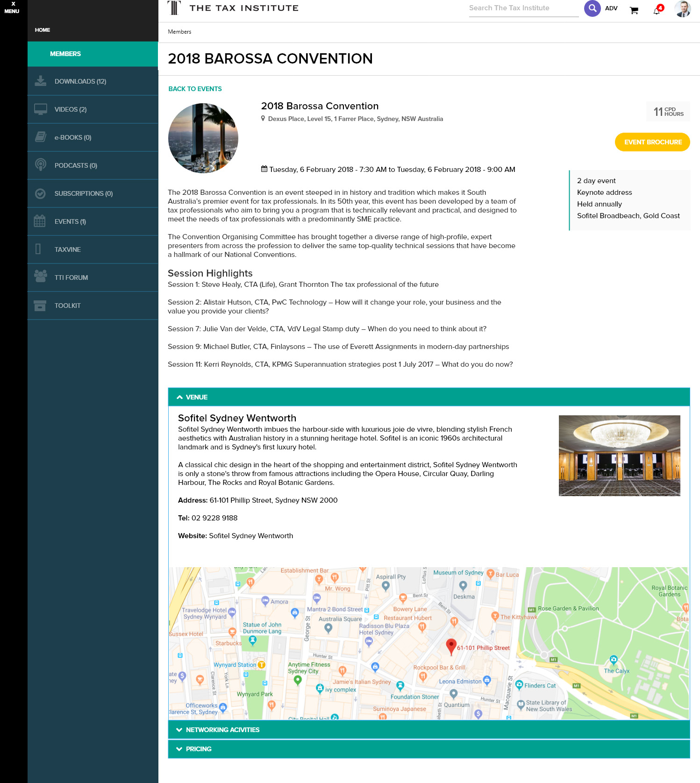700x783 pixels.
Task: Expand the Pricing section
Action: coord(429,749)
